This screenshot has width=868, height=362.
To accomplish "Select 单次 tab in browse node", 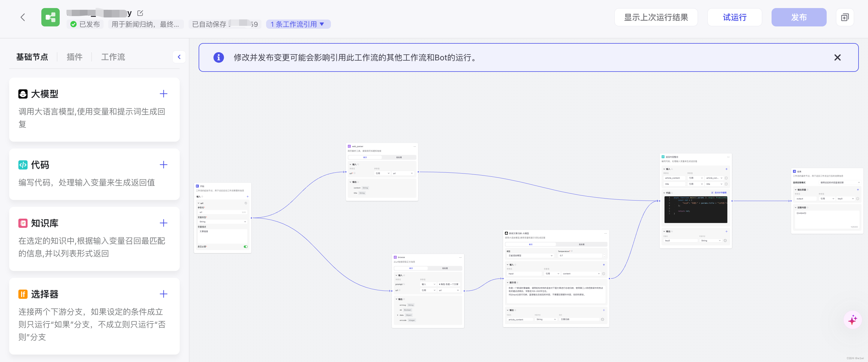I will point(411,268).
